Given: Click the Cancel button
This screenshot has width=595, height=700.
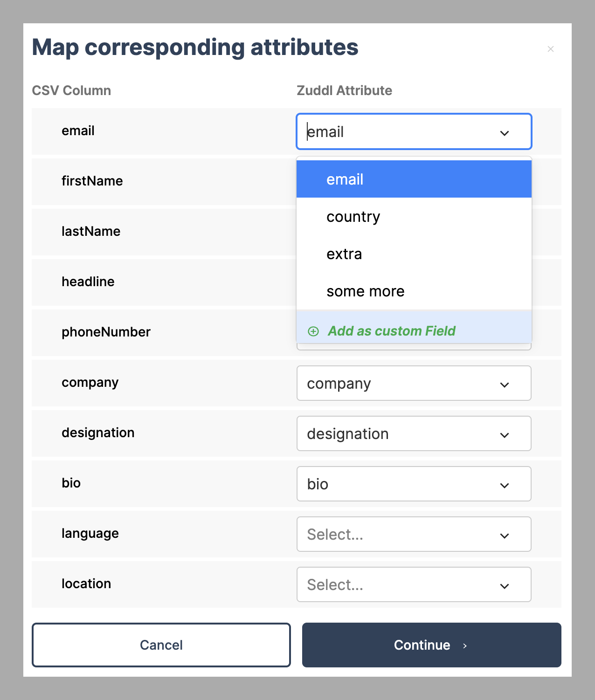Looking at the screenshot, I should coord(161,645).
